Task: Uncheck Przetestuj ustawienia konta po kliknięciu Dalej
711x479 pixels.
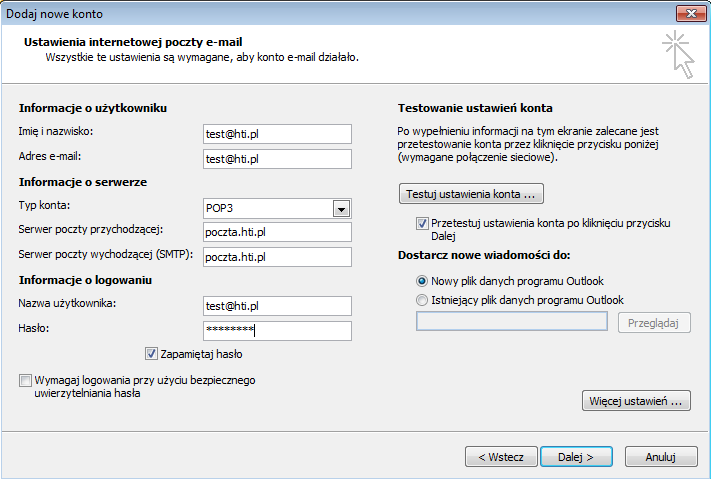Action: click(422, 223)
